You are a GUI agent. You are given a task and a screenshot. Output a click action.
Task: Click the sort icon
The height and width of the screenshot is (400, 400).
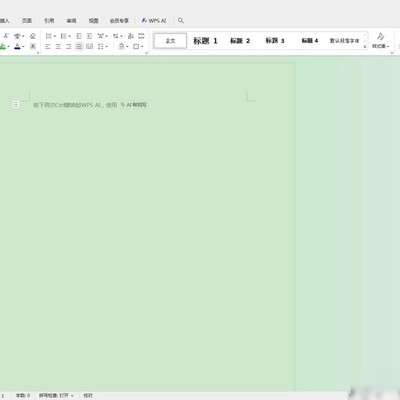coord(116,36)
